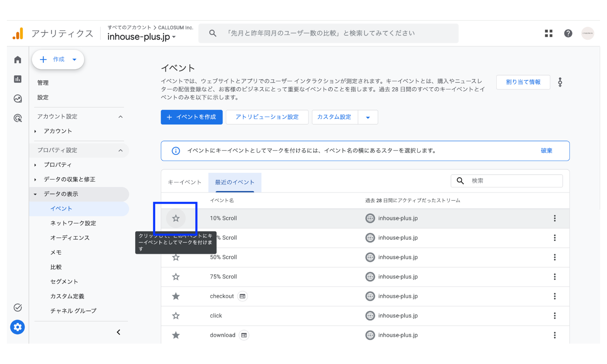The image size is (607, 364).
Task: Click the magnifier icon in top search bar
Action: (212, 33)
